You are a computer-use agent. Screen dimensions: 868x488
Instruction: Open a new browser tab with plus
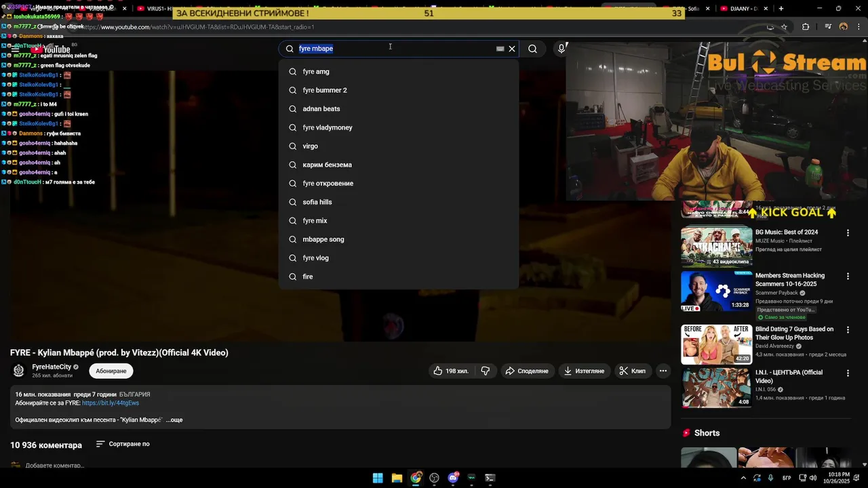[x=781, y=9]
